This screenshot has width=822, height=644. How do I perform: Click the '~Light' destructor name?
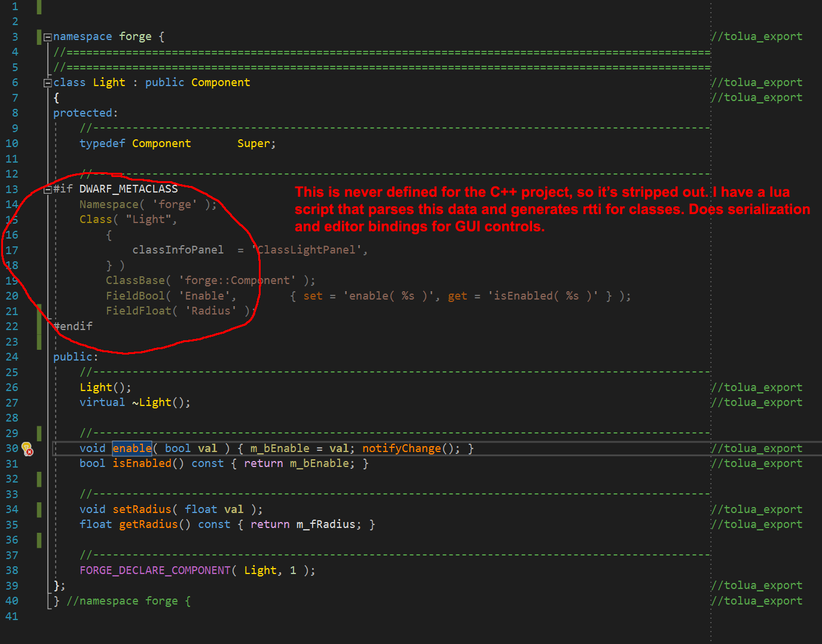coord(152,402)
